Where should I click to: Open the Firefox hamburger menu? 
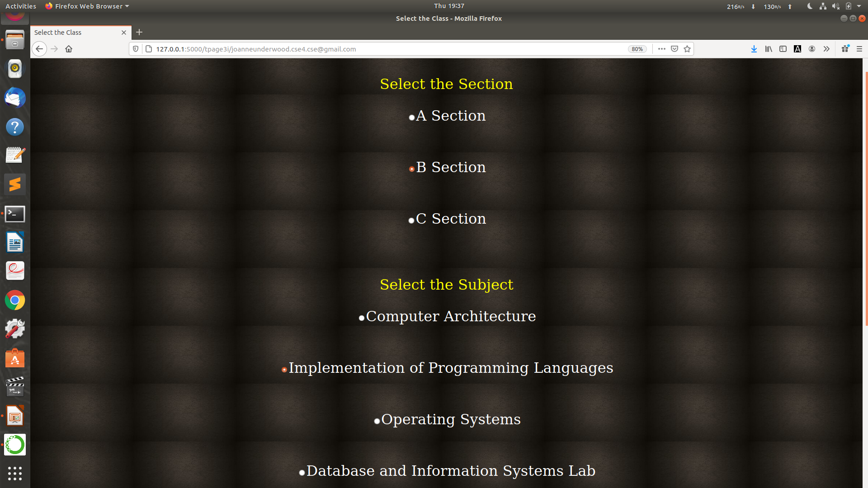click(x=859, y=49)
